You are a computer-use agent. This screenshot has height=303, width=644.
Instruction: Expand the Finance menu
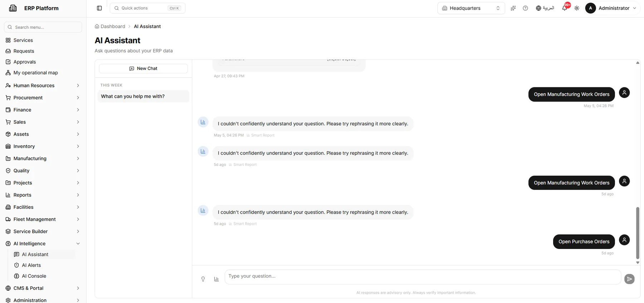(43, 110)
